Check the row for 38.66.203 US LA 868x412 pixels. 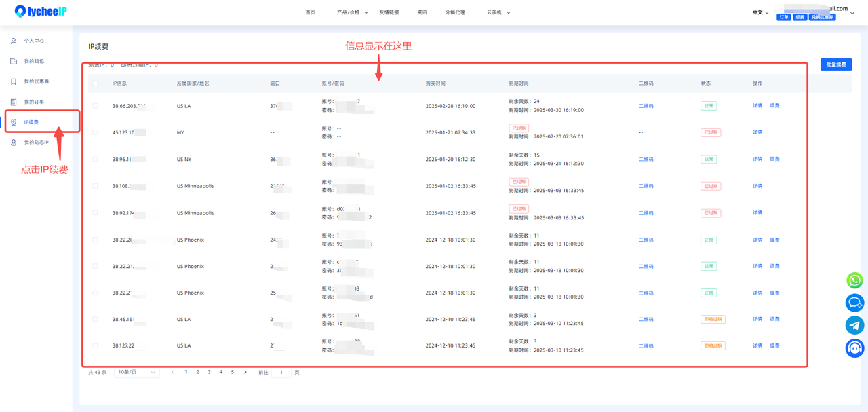(95, 106)
